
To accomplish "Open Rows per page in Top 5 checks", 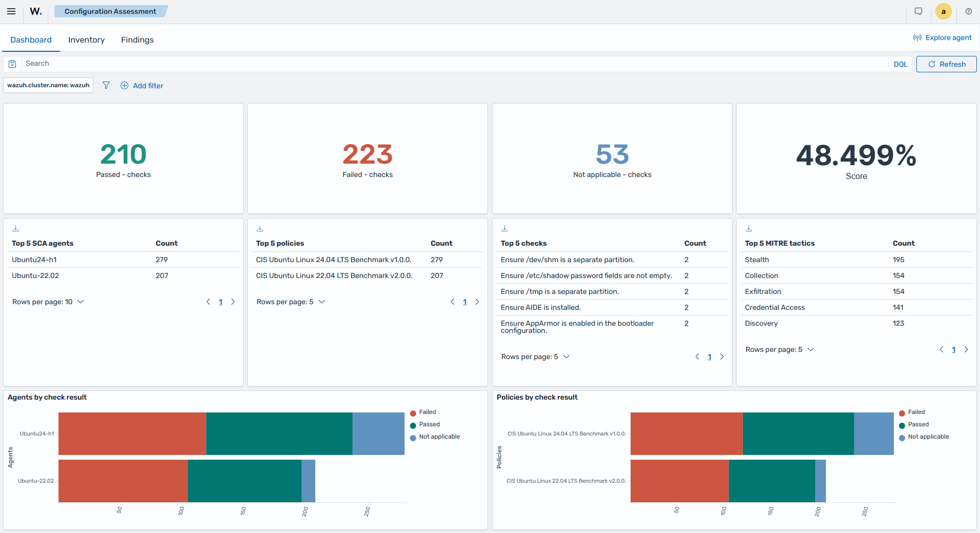I will tap(536, 357).
